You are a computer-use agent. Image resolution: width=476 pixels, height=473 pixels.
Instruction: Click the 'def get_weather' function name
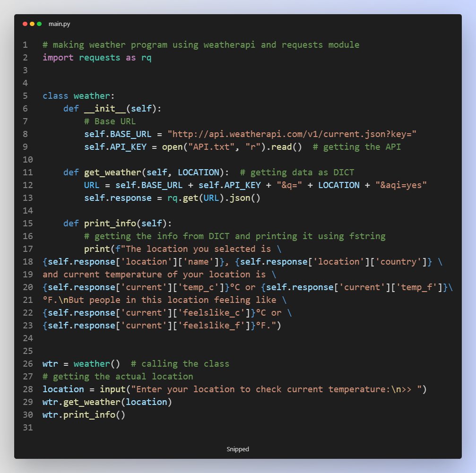[113, 172]
